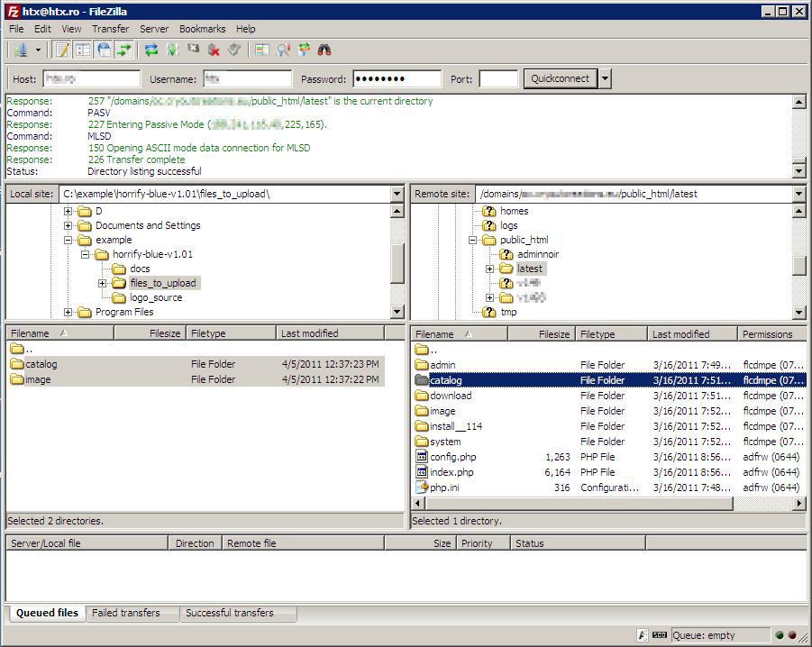This screenshot has height=647, width=812.
Task: Click system folder icon in remote list
Action: pos(422,442)
